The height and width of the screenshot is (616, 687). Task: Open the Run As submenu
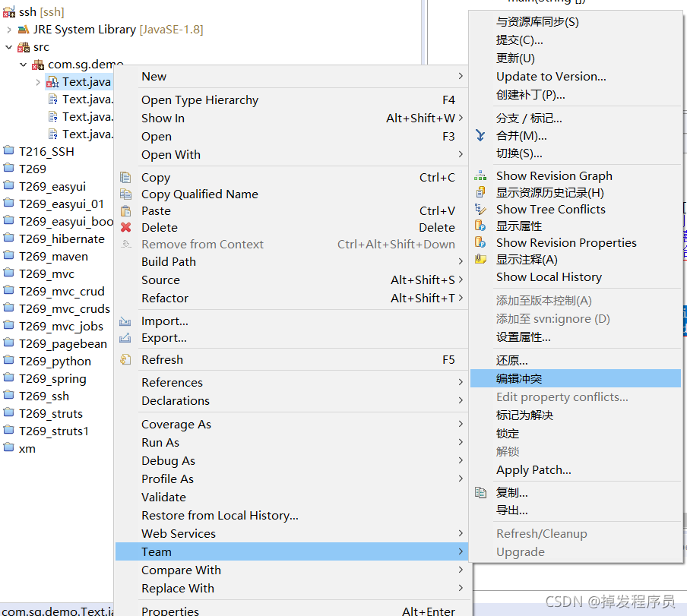click(x=292, y=443)
